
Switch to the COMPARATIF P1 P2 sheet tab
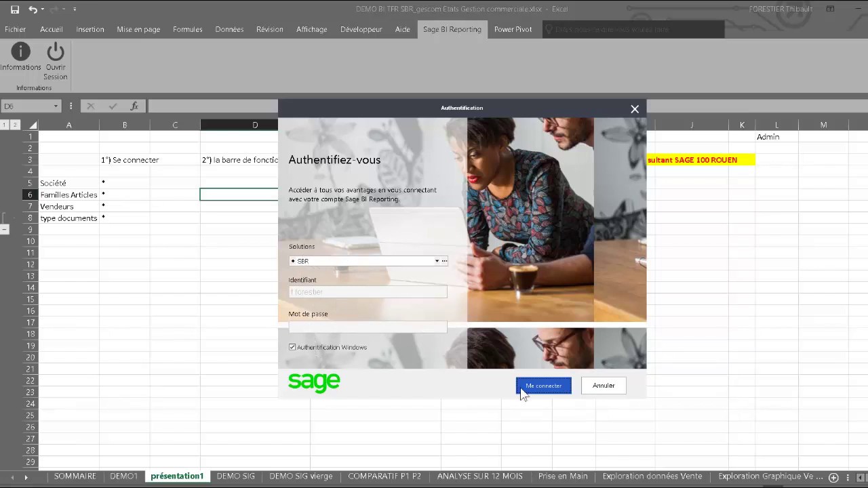(x=384, y=476)
